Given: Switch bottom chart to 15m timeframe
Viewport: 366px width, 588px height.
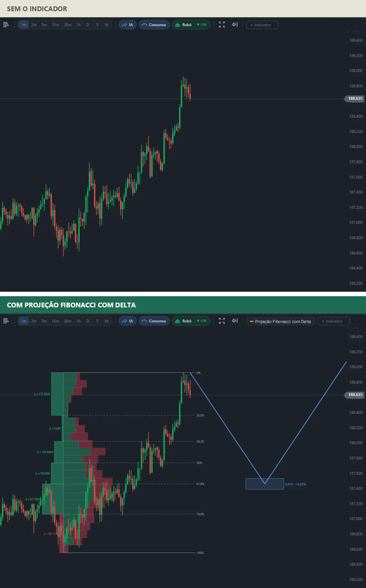Looking at the screenshot, I should pyautogui.click(x=55, y=321).
